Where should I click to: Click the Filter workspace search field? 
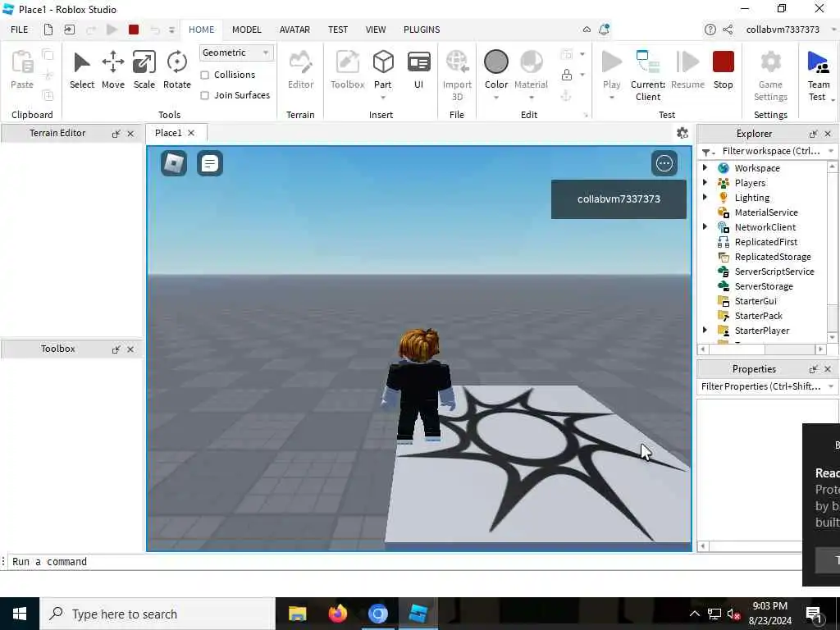(771, 151)
